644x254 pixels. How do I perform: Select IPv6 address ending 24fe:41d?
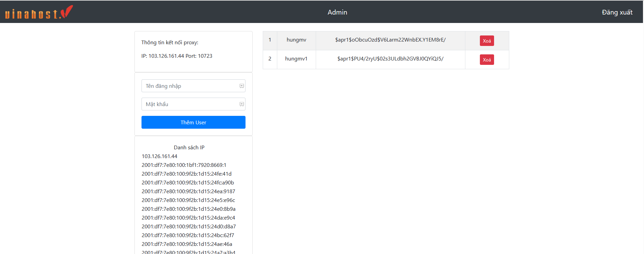tap(186, 174)
